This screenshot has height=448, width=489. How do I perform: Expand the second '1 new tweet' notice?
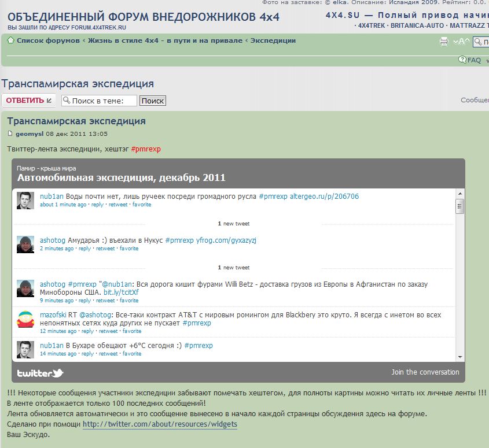click(234, 268)
